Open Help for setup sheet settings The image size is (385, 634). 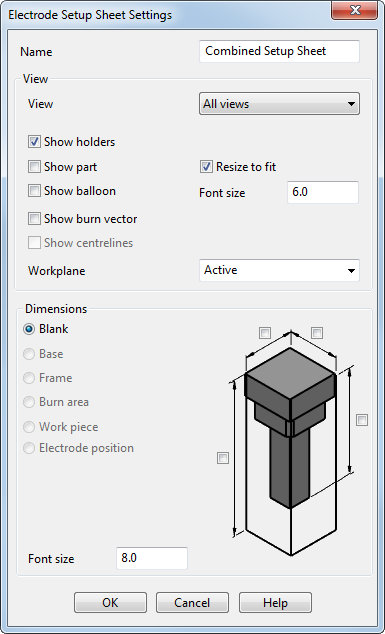[275, 603]
